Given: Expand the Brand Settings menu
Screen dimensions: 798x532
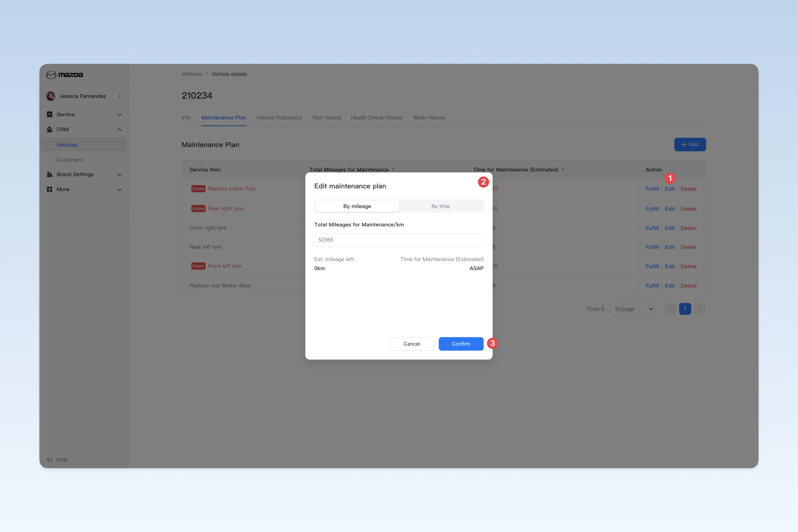Looking at the screenshot, I should click(119, 174).
